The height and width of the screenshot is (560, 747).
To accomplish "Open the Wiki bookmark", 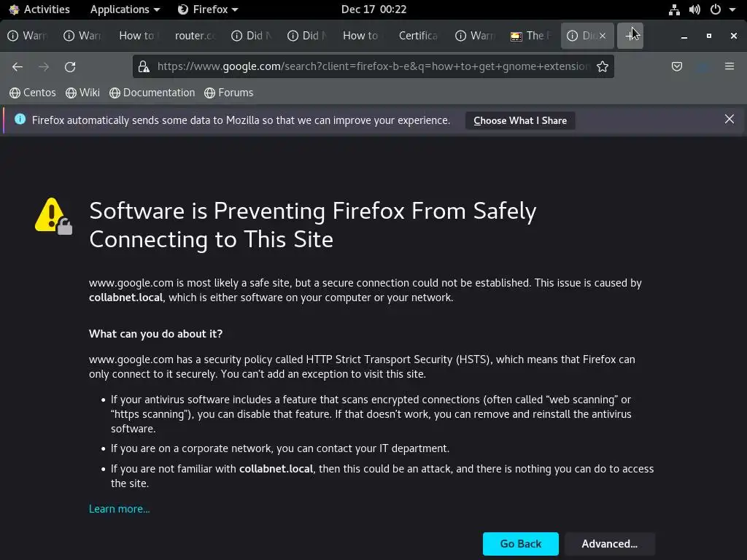I will (x=83, y=93).
